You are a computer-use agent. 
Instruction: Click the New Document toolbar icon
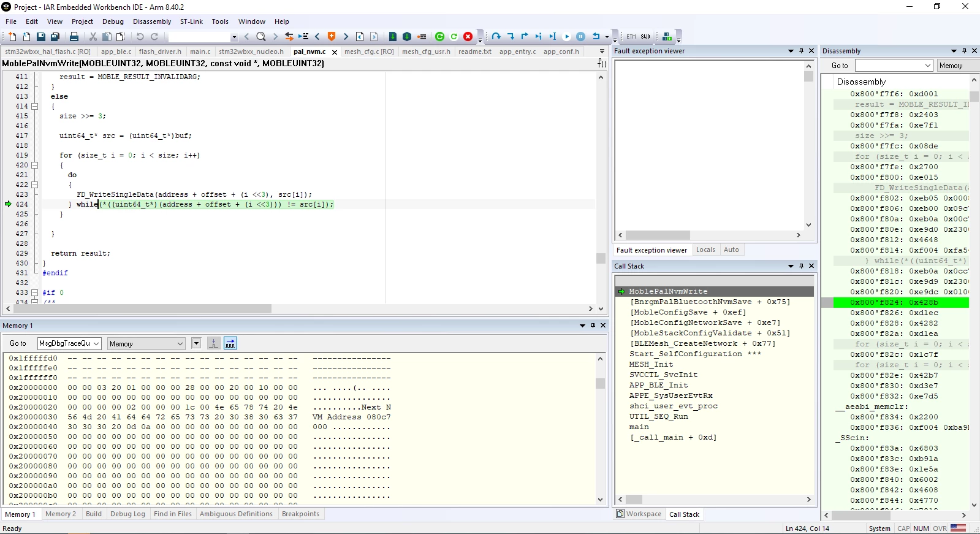[x=12, y=37]
